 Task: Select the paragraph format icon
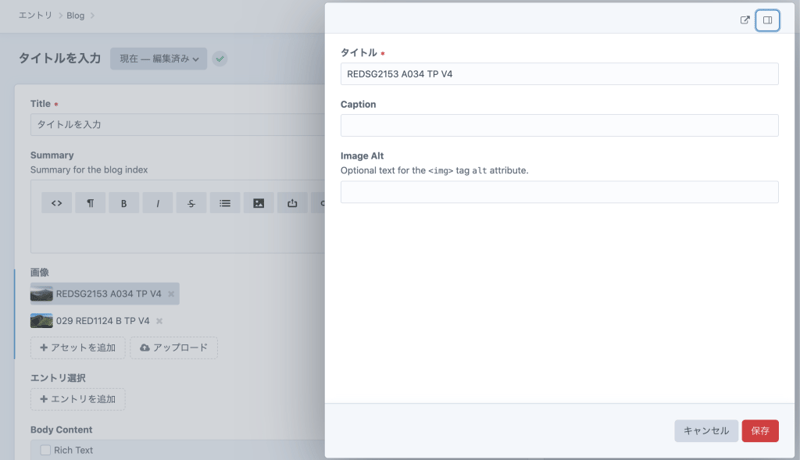pyautogui.click(x=90, y=203)
